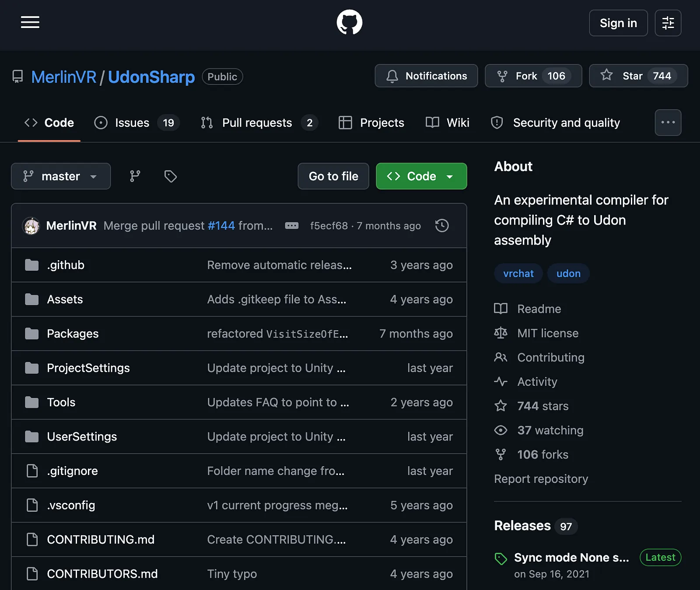The width and height of the screenshot is (700, 590).
Task: Click Go to file button
Action: (x=333, y=176)
